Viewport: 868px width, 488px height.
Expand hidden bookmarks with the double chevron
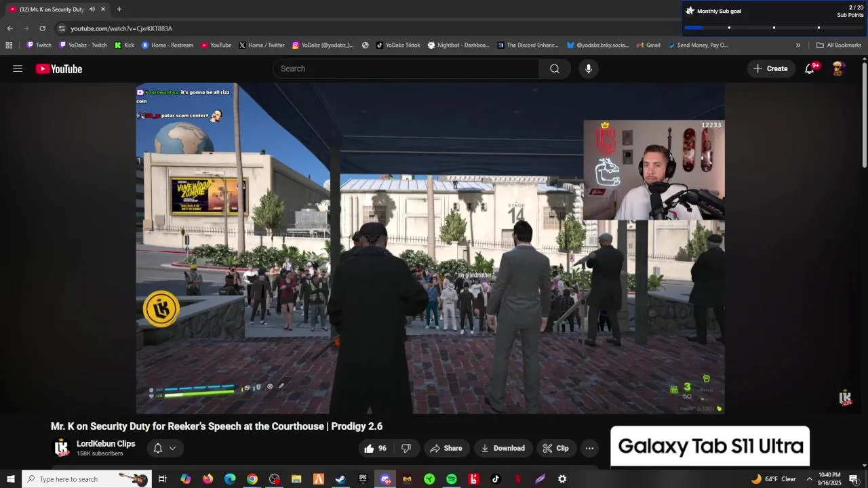[798, 45]
